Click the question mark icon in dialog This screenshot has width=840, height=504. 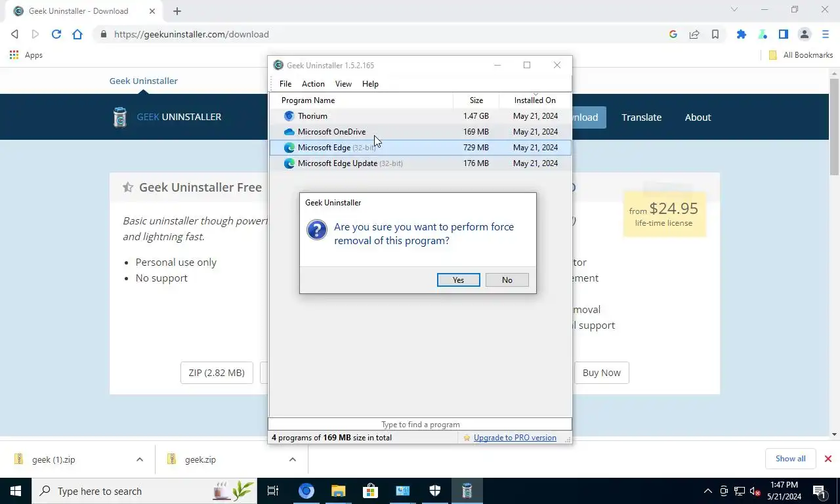[317, 230]
